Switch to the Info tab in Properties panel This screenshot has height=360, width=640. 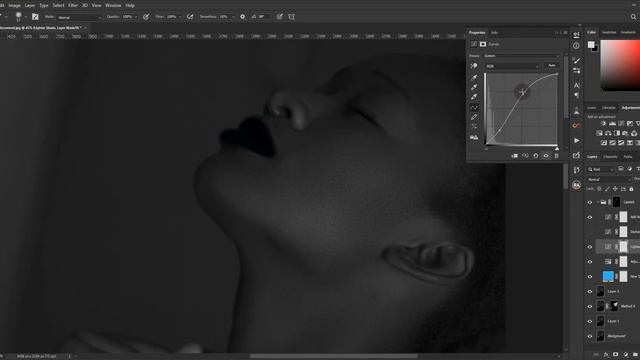point(494,33)
